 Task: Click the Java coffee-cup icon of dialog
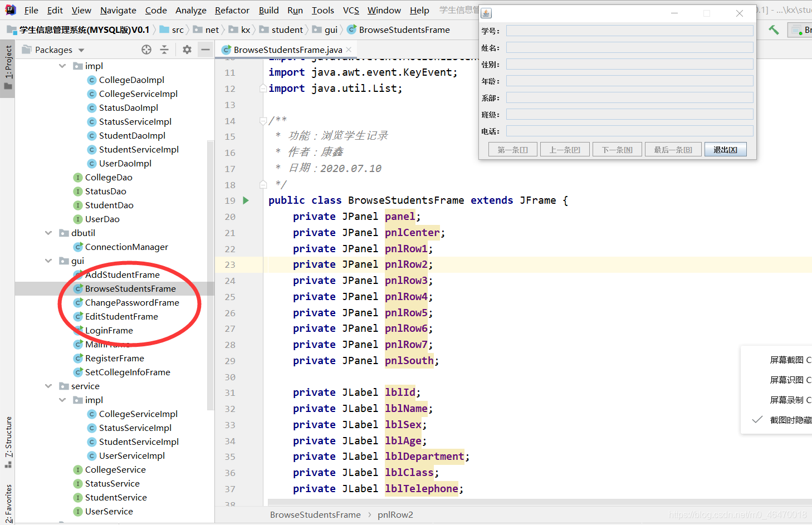486,13
